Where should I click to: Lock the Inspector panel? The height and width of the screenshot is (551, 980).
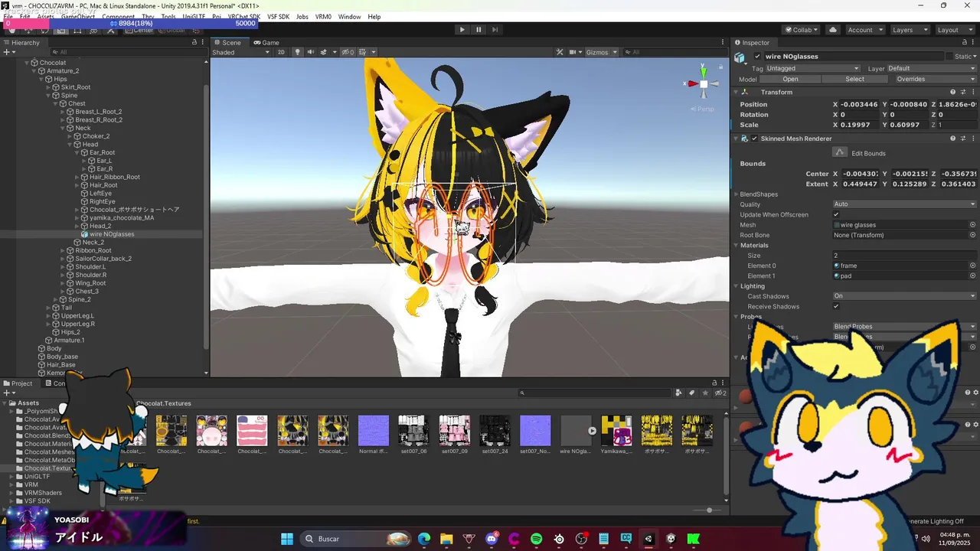pyautogui.click(x=964, y=43)
